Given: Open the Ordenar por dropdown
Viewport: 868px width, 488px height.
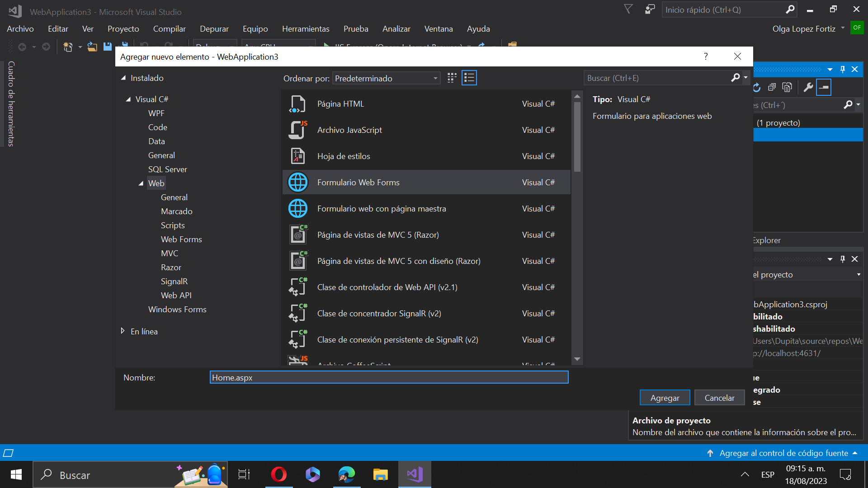Looking at the screenshot, I should pyautogui.click(x=386, y=79).
